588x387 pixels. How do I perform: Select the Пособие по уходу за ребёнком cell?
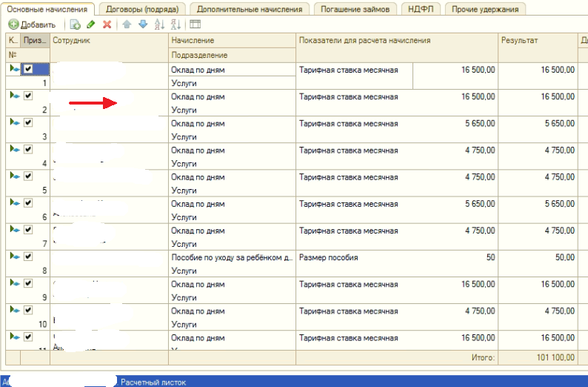pos(232,257)
